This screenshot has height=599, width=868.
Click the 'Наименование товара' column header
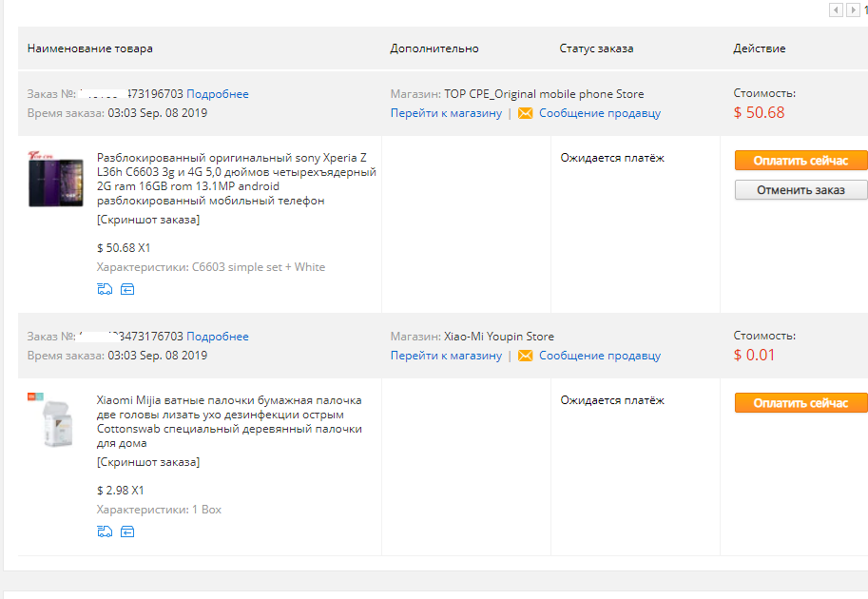point(89,48)
